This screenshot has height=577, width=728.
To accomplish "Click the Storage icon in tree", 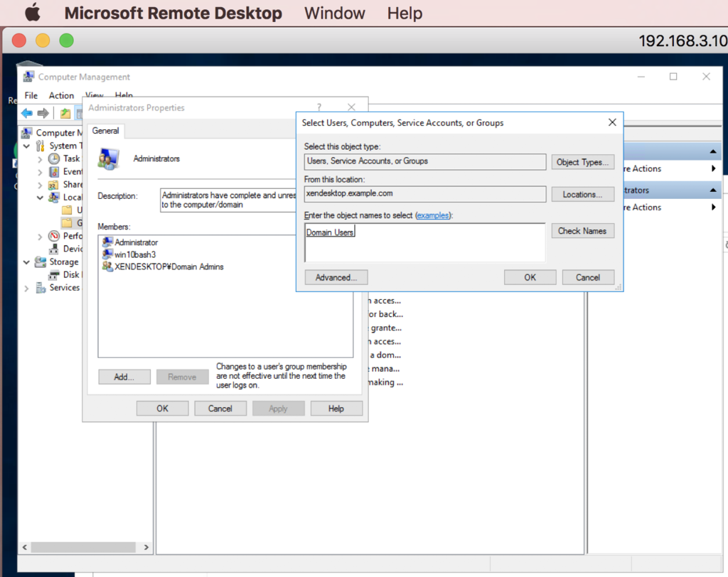I will coord(41,261).
